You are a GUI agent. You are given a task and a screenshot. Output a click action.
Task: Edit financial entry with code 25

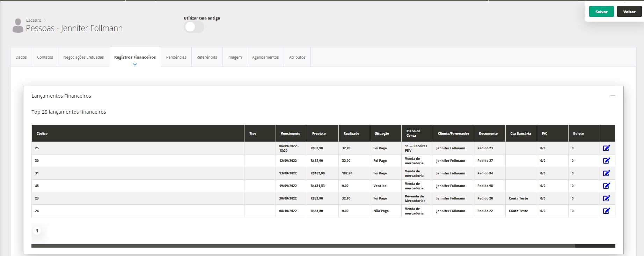(606, 148)
